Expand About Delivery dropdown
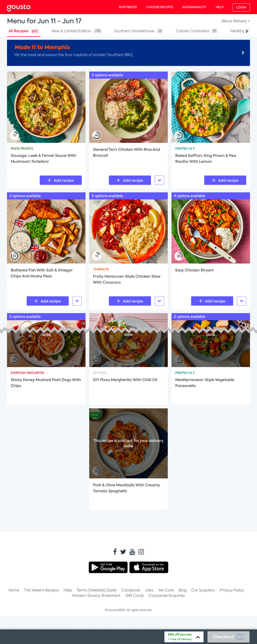This screenshot has height=644, width=257. pos(236,21)
